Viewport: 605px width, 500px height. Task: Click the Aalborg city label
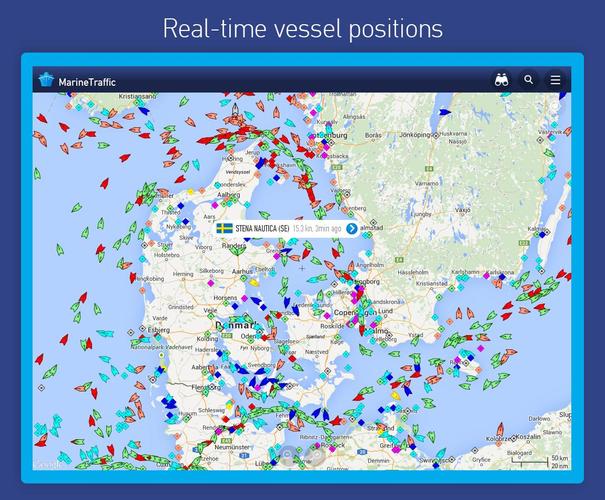[228, 194]
